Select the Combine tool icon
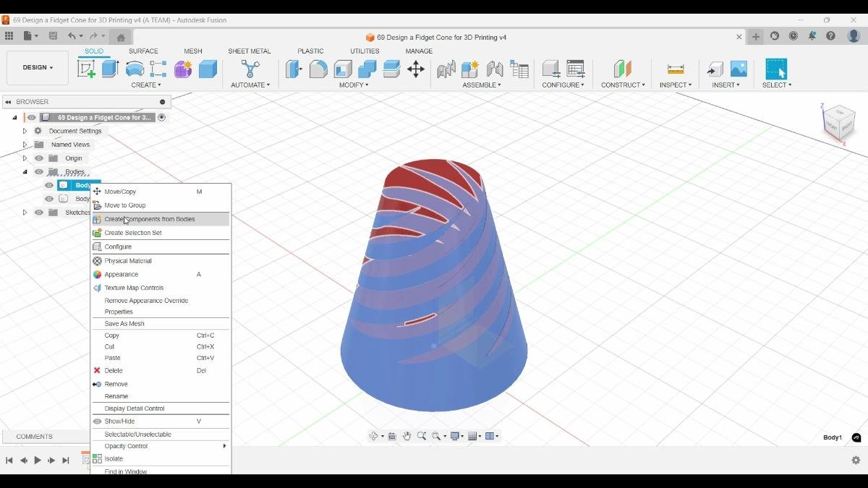Viewport: 868px width, 488px height. coord(367,69)
